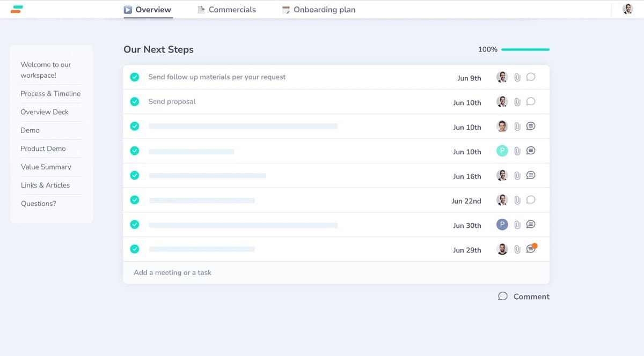Click the Comment button below the task list

[524, 296]
